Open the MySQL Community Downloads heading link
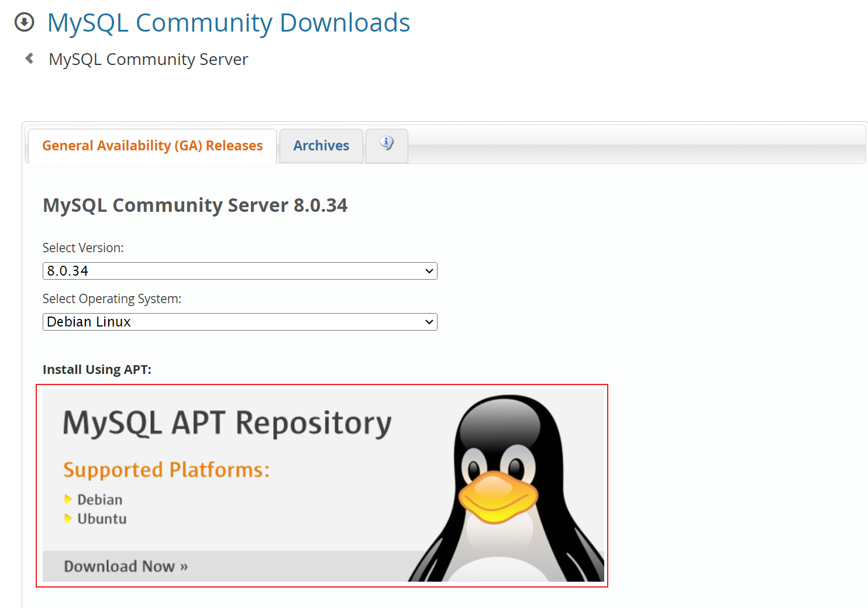The image size is (868, 608). click(228, 23)
